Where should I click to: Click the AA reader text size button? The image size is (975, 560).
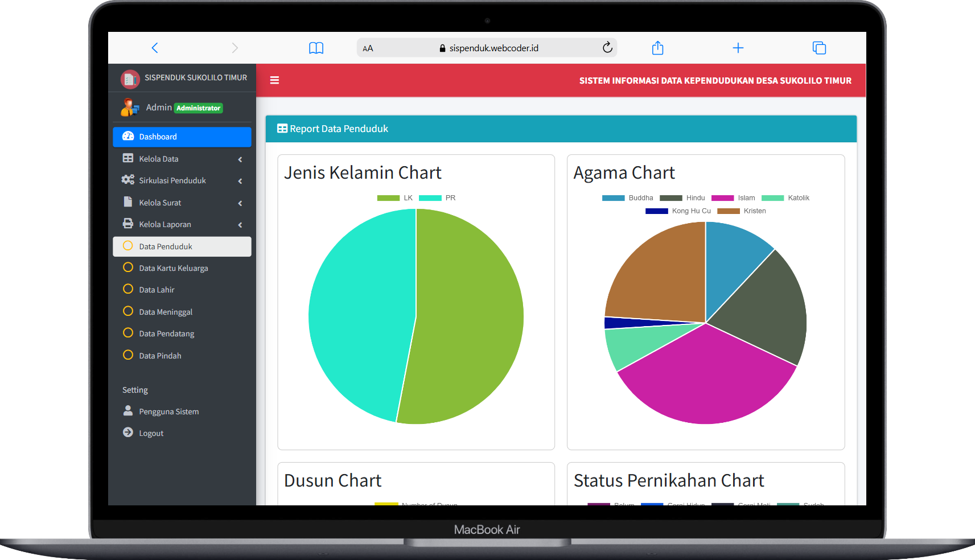[368, 48]
